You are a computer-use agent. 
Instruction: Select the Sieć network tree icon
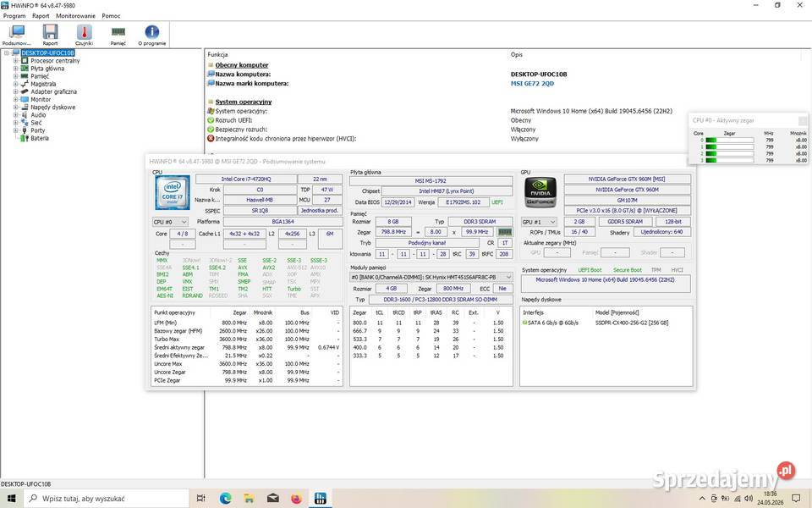pyautogui.click(x=25, y=123)
